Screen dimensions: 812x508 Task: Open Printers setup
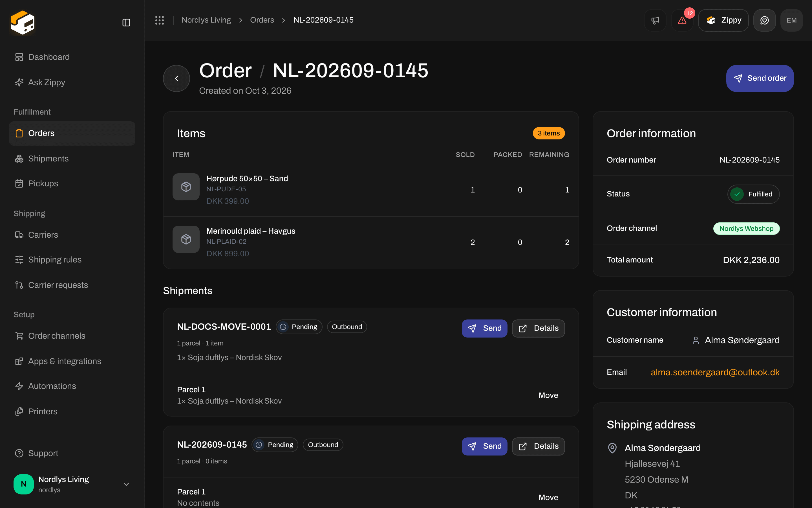tap(72, 411)
